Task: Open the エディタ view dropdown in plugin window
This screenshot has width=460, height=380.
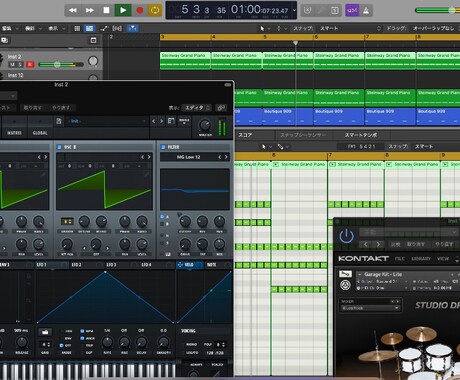Action: pos(197,108)
